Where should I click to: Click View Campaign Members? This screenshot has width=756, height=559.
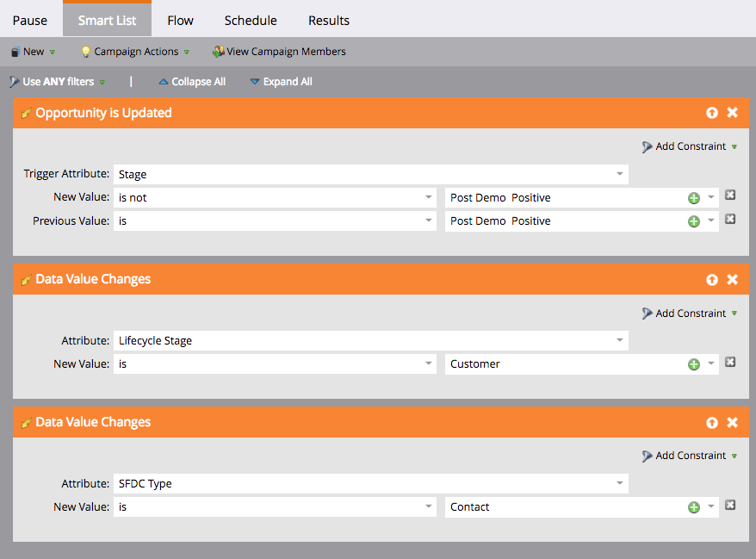coord(279,52)
